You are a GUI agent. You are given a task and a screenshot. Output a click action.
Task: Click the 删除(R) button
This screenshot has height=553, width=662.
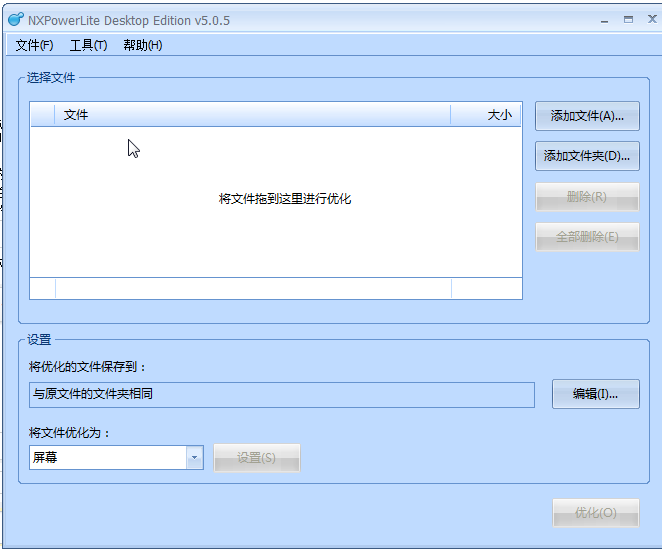587,197
